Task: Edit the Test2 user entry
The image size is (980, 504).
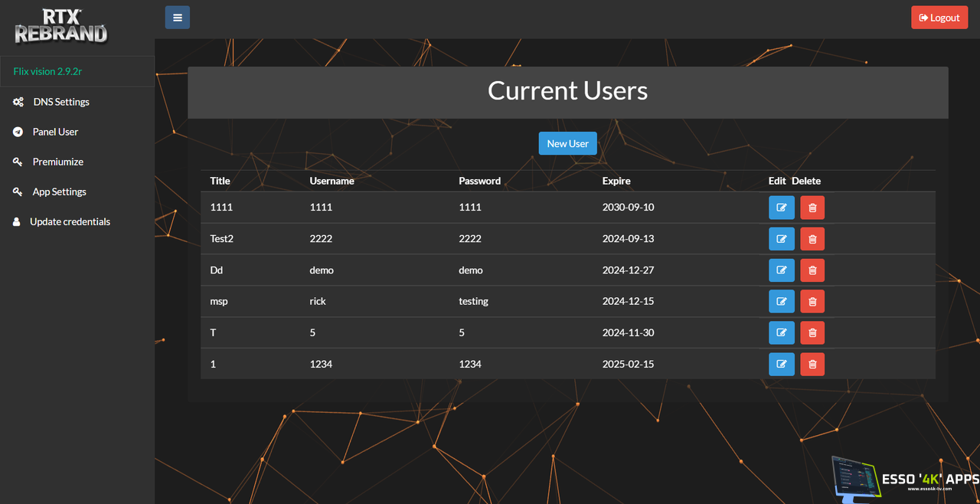Action: coord(781,239)
